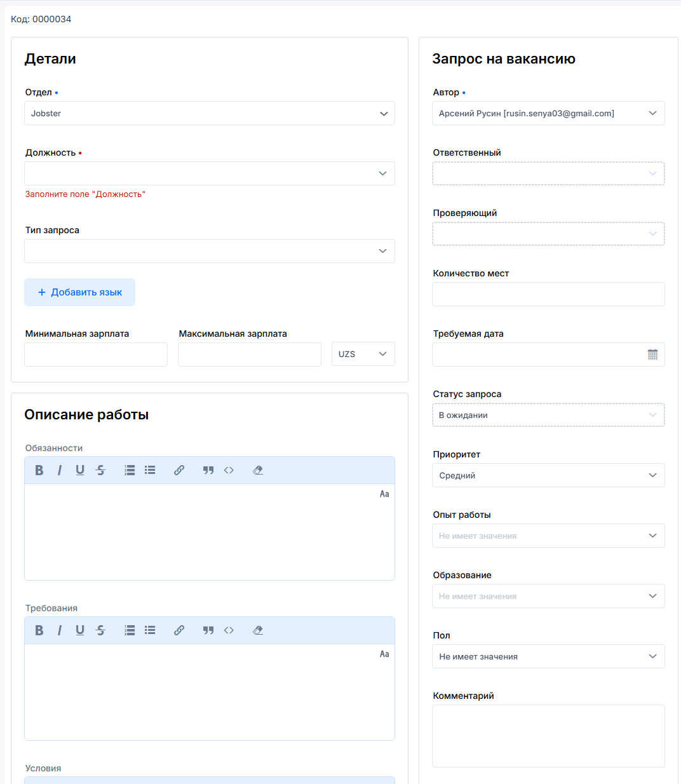Toggle bold formatting in Обязанности editor
681x784 pixels.
coord(39,470)
